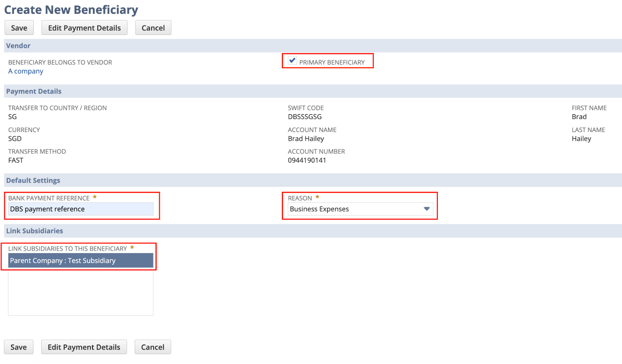Image resolution: width=622 pixels, height=364 pixels.
Task: Open the Reason dropdown arrow
Action: click(426, 209)
